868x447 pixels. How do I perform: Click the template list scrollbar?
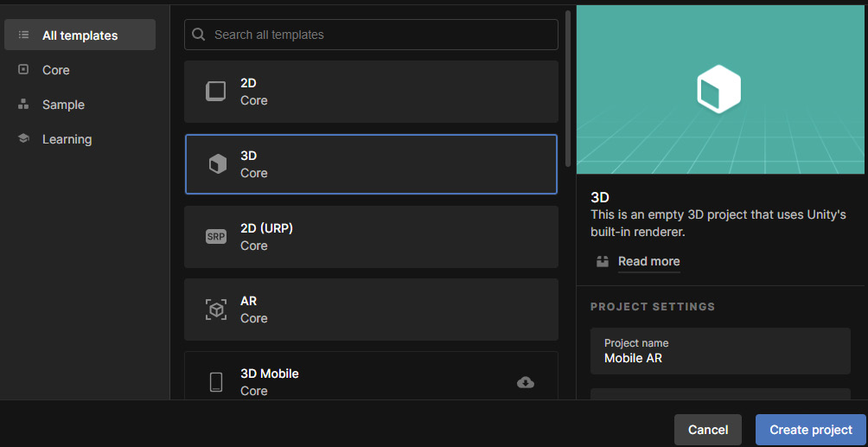[567, 89]
